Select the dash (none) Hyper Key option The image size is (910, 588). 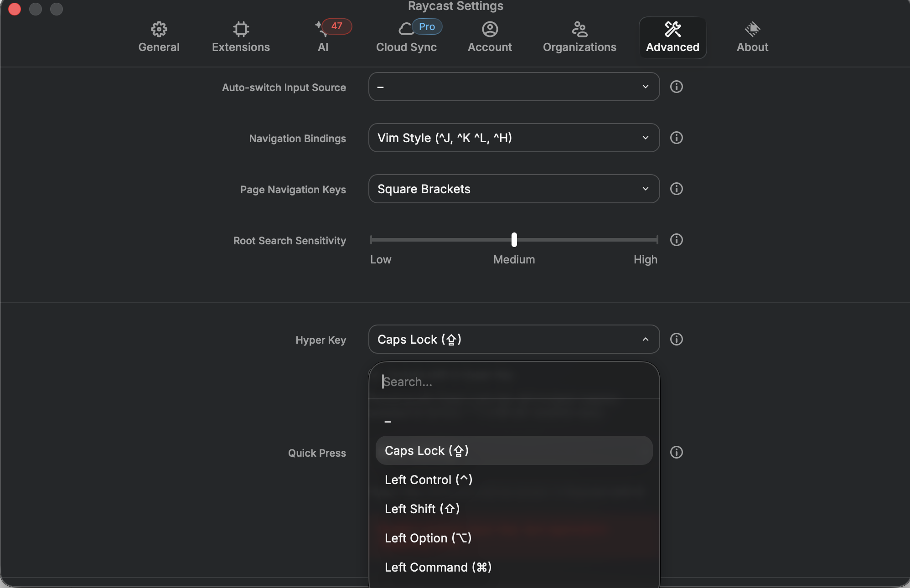514,421
